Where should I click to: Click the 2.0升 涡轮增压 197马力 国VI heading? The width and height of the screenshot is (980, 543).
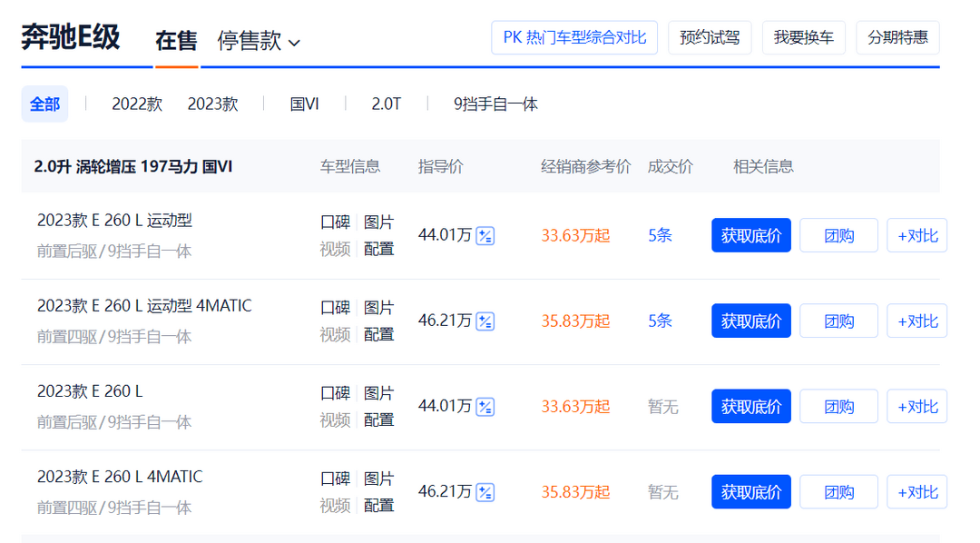coord(133,167)
